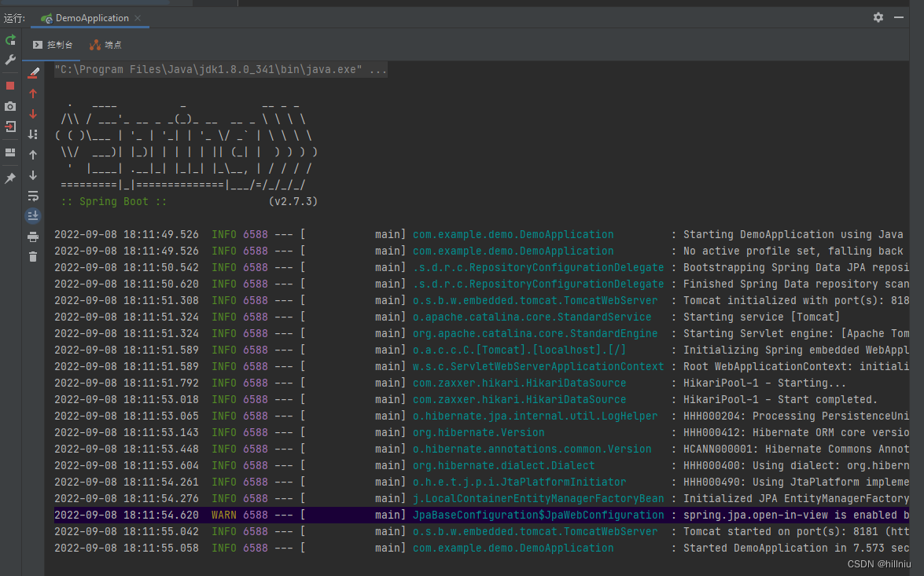924x576 pixels.
Task: Jump to next error red down arrow
Action: [33, 114]
